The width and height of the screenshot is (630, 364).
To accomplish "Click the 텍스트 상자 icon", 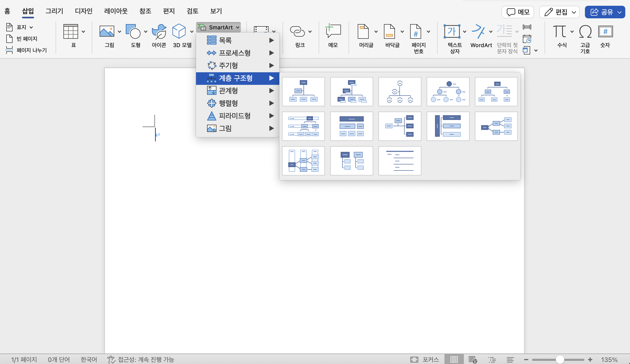I will 452,32.
